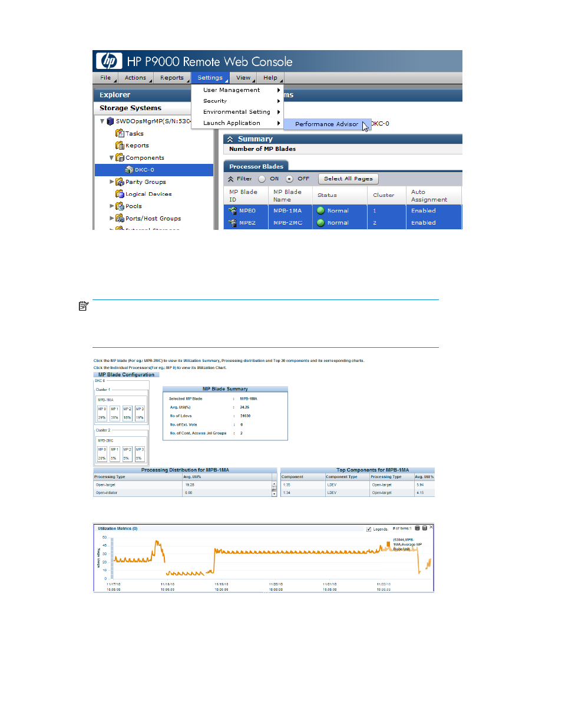Click green status icon for MPB-1MA

[321, 211]
